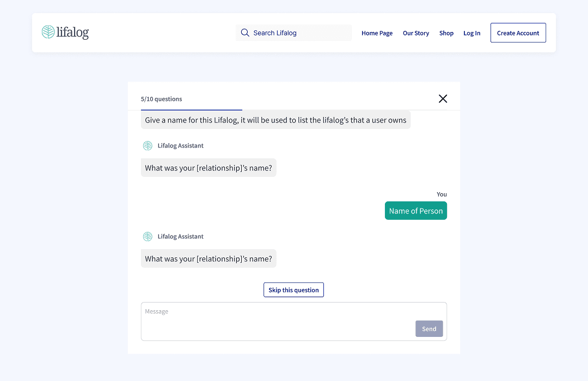Screen dimensions: 588x381
Task: Click the first Lifalog Assistant avatar icon
Action: 148,145
